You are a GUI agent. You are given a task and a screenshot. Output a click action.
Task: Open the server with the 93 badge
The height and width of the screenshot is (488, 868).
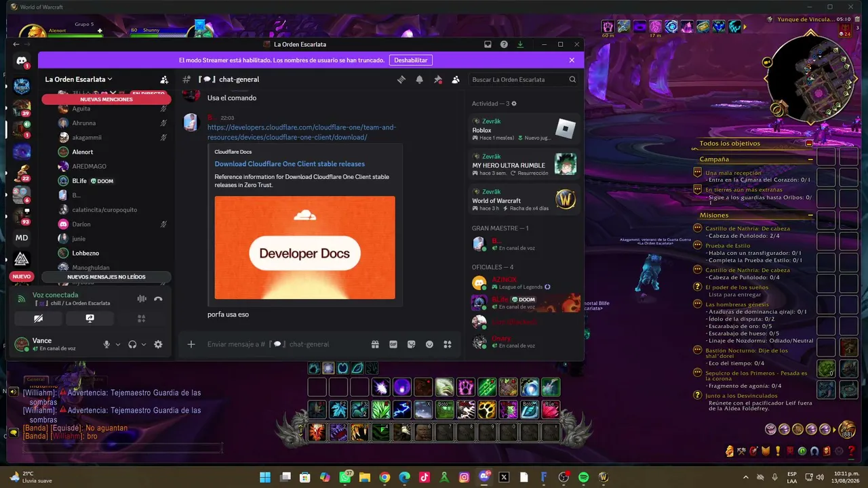point(22,216)
